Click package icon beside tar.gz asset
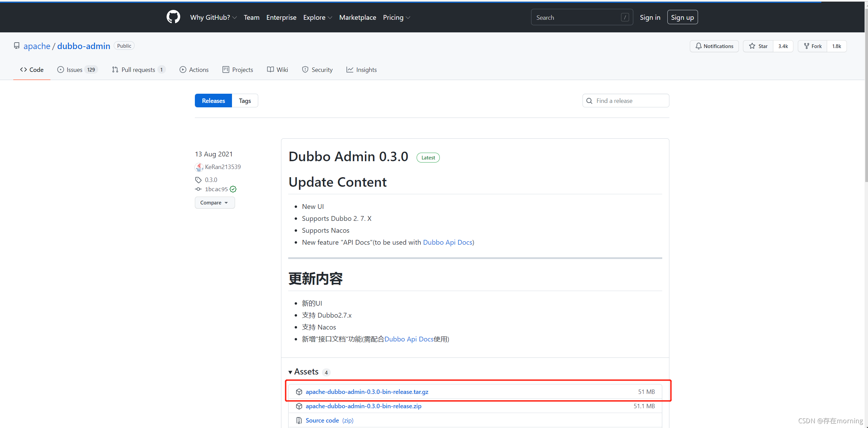868x428 pixels. coord(299,392)
